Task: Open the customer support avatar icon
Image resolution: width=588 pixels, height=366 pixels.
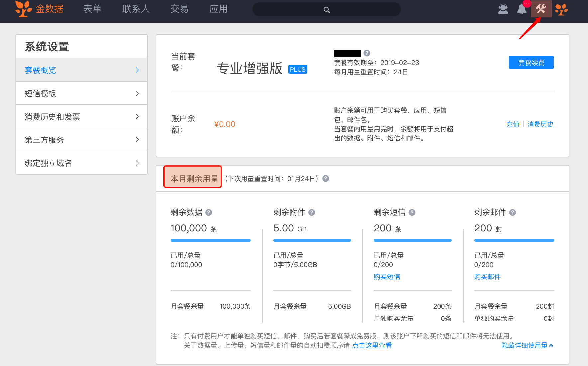Action: (503, 9)
